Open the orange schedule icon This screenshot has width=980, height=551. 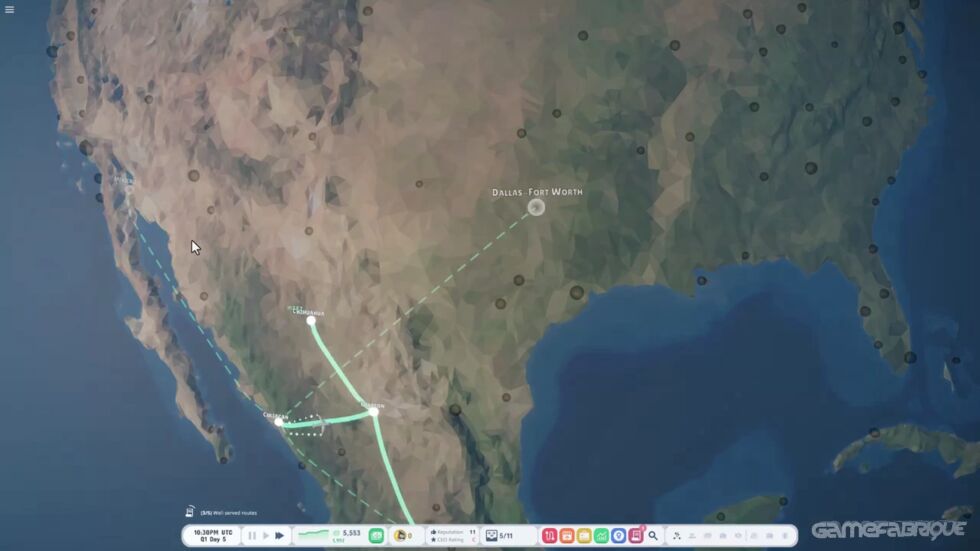[x=567, y=536]
